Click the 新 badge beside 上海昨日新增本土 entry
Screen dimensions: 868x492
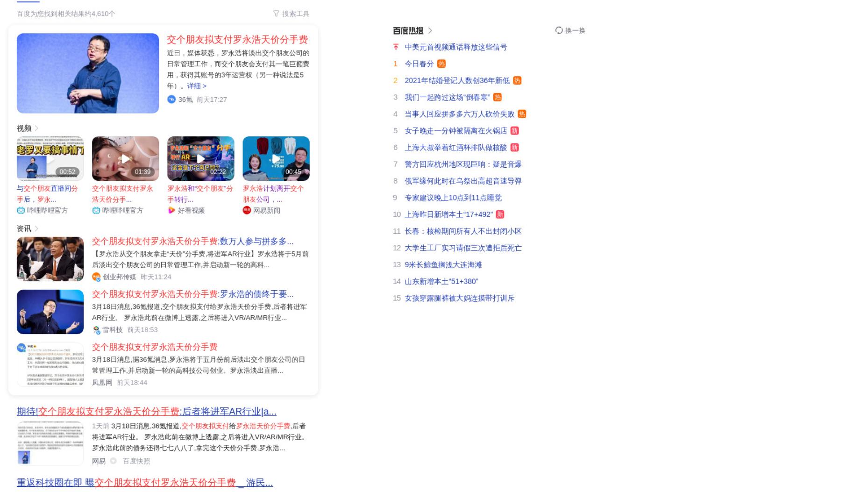coord(500,214)
